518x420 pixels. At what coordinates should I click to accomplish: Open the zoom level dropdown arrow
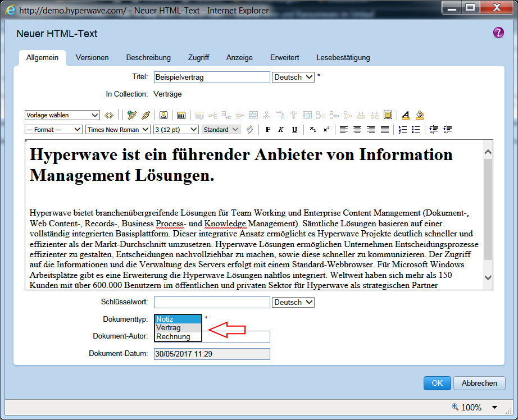[494, 407]
